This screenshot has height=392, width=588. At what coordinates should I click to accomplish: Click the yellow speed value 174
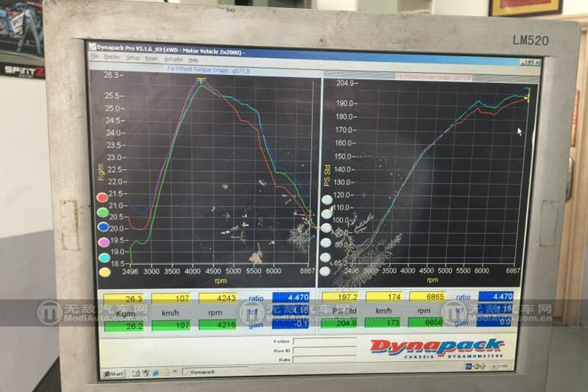click(x=384, y=296)
